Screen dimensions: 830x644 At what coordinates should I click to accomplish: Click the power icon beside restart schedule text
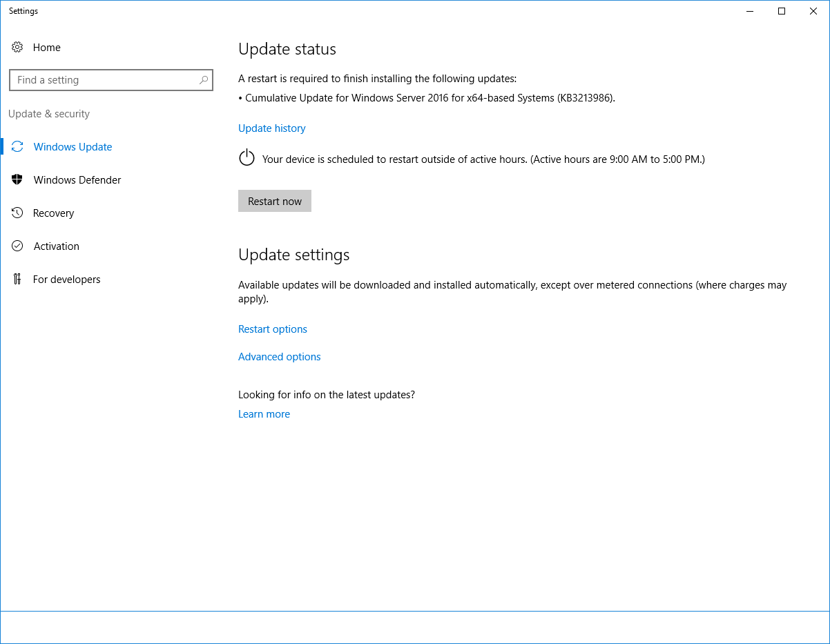pyautogui.click(x=247, y=158)
